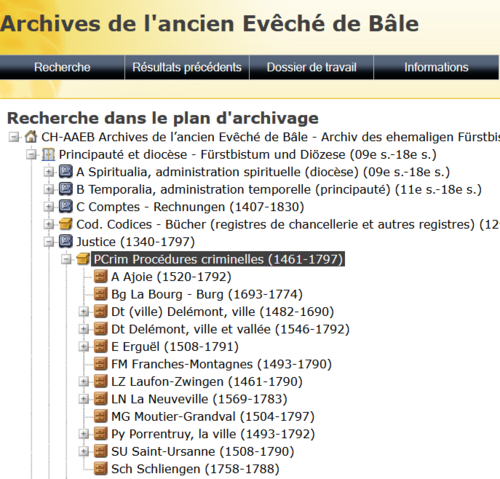Select B Temporalia, administration temporelle entry
Screen dimensions: 500x479
coord(279,189)
